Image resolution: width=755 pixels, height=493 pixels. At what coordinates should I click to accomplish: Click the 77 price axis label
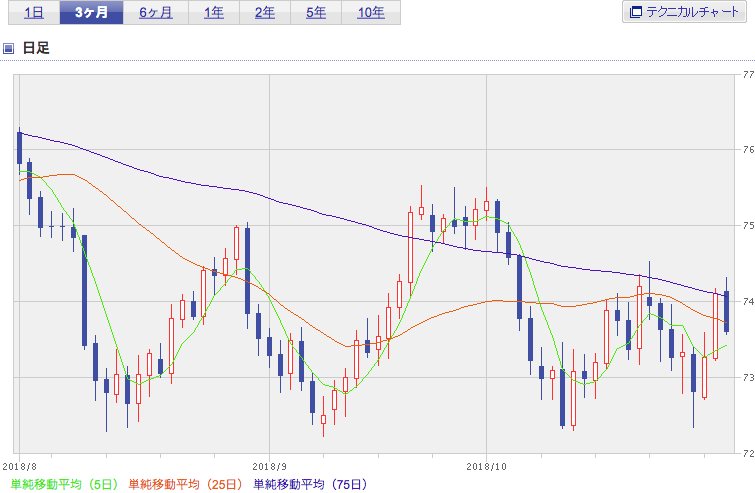tap(748, 75)
